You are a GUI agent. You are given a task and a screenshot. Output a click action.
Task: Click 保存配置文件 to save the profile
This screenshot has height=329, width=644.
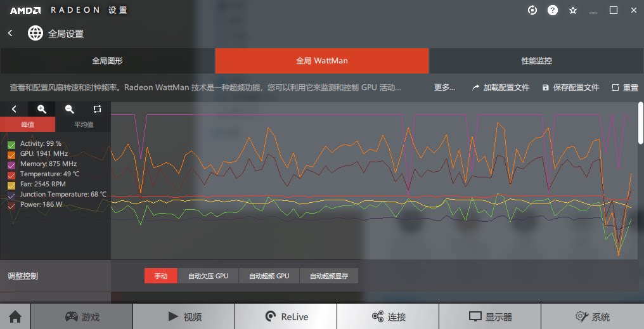pos(571,87)
